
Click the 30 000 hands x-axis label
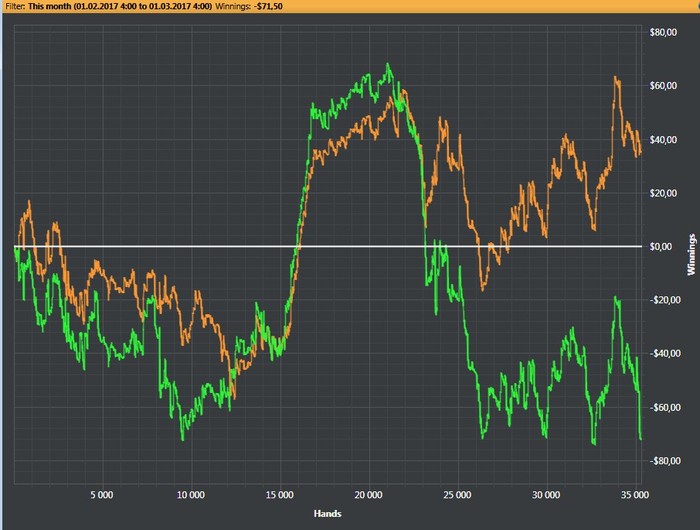[546, 495]
